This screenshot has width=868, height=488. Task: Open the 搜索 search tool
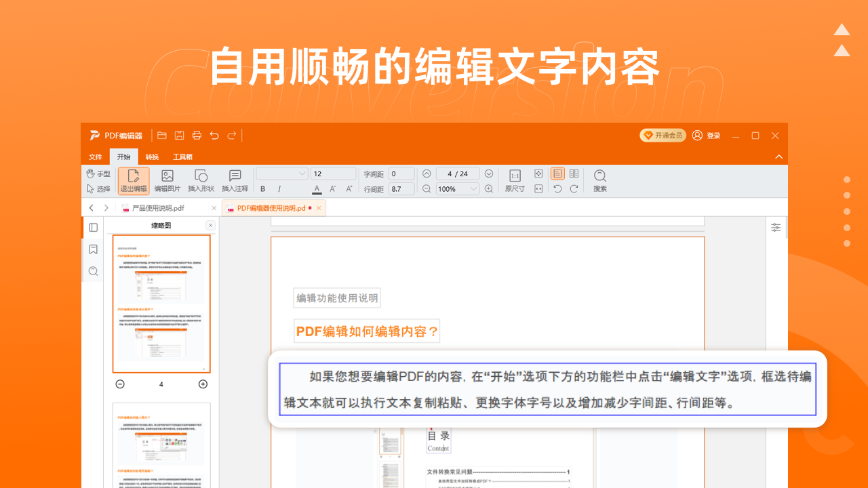coord(599,180)
